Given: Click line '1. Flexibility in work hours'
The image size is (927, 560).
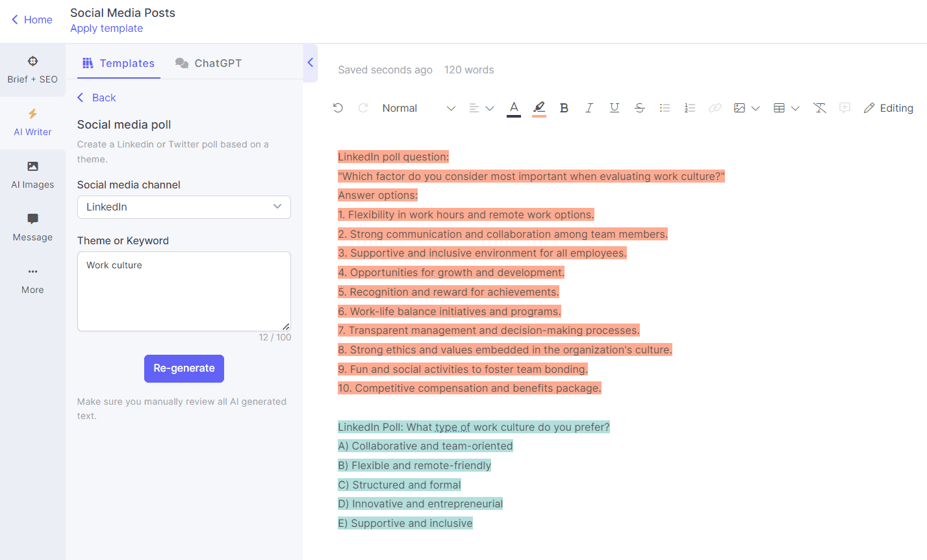Looking at the screenshot, I should pos(466,214).
